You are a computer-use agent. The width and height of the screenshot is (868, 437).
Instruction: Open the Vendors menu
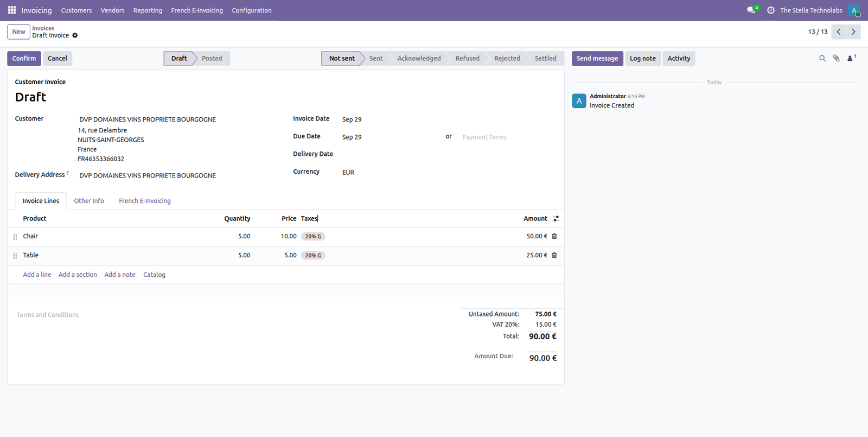113,10
